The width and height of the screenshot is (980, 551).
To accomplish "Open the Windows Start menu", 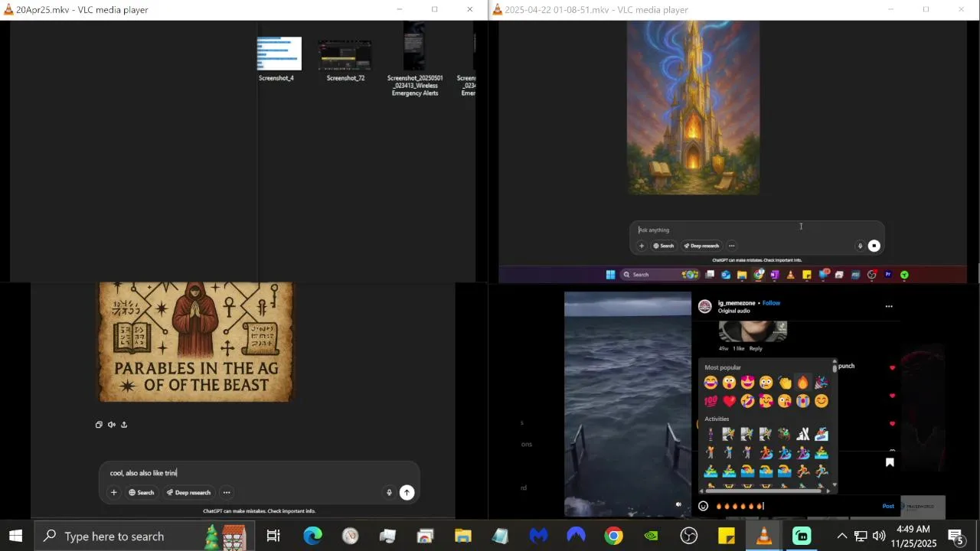I will [15, 536].
